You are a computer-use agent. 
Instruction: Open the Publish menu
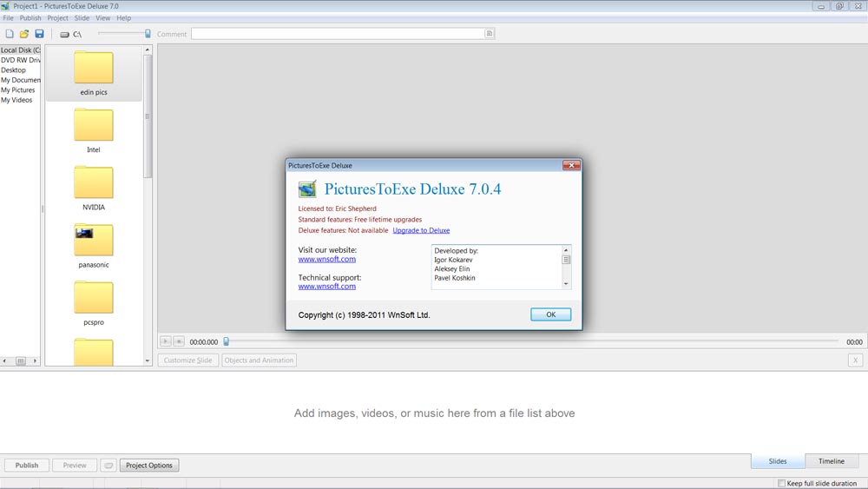pos(30,17)
